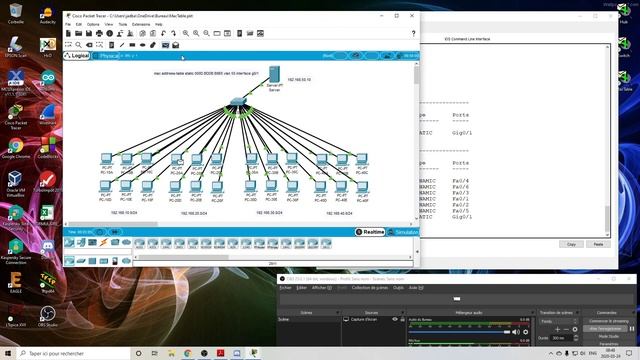Click the Open folder icon in Packet Tracer toolbar
The height and width of the screenshot is (360, 640).
coord(78,33)
